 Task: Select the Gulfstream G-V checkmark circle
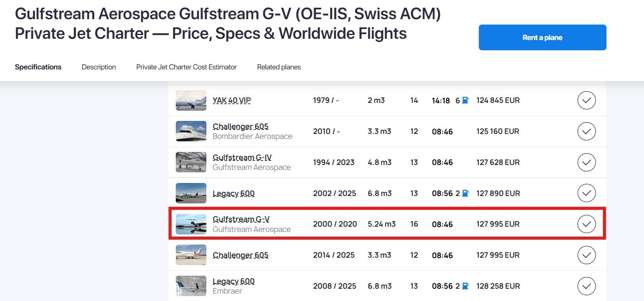click(x=586, y=224)
